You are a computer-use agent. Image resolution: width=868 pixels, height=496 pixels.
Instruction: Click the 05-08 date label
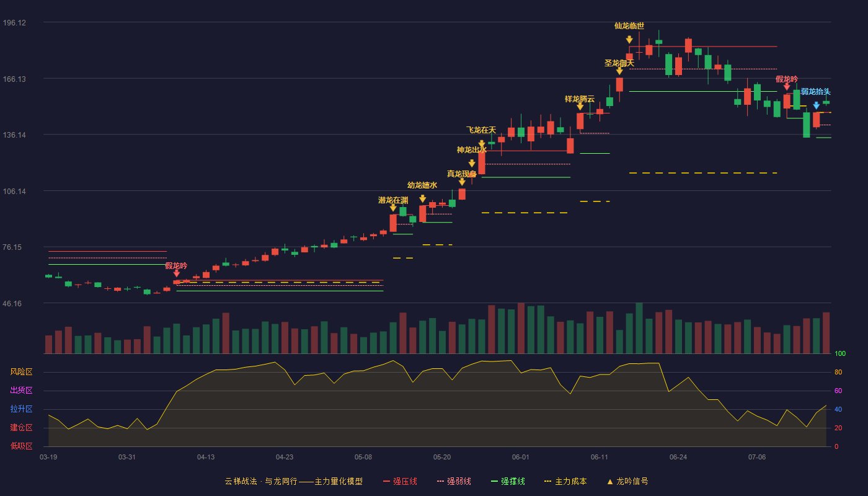click(x=363, y=457)
